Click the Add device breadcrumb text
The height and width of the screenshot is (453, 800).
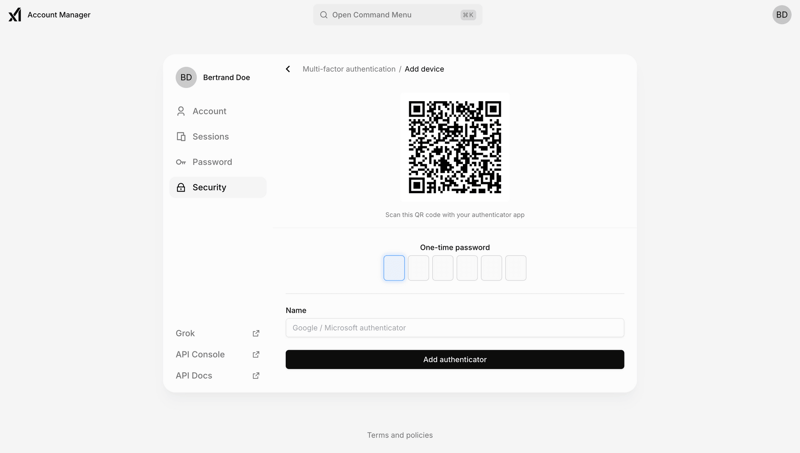point(424,69)
